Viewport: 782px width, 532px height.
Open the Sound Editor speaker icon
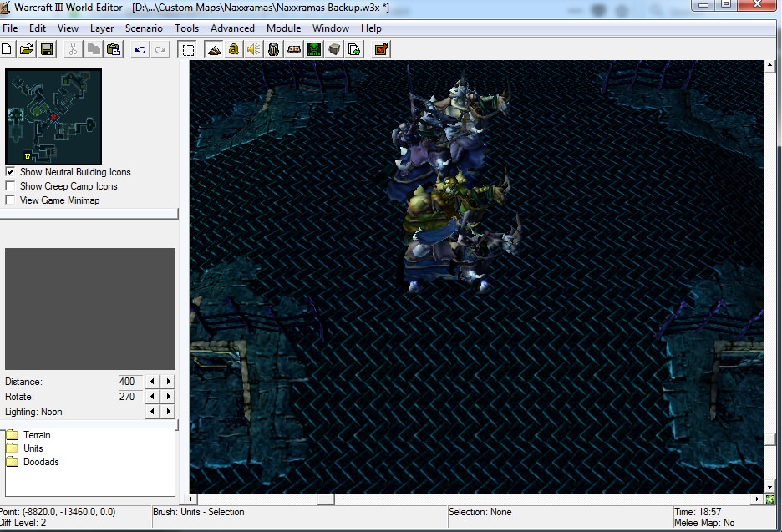(253, 49)
